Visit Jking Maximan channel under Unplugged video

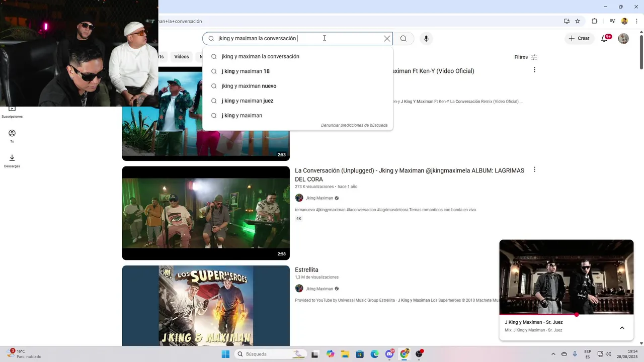coord(319,198)
